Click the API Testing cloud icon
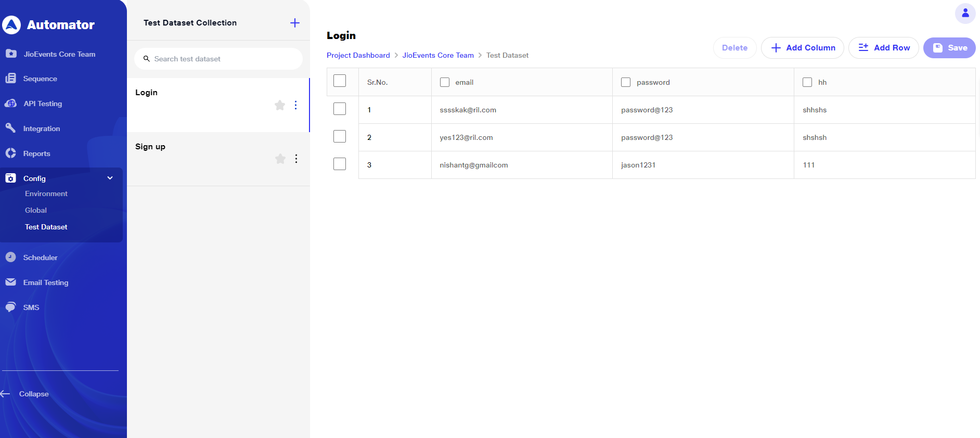Viewport: 980px width, 438px height. click(10, 104)
